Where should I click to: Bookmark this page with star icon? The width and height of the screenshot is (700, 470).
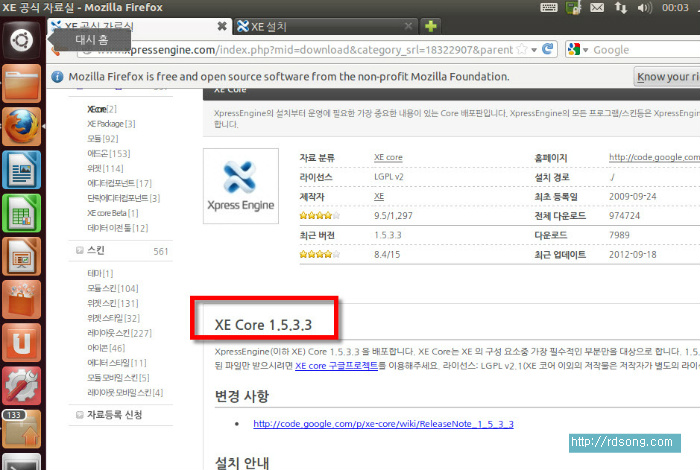pos(521,50)
